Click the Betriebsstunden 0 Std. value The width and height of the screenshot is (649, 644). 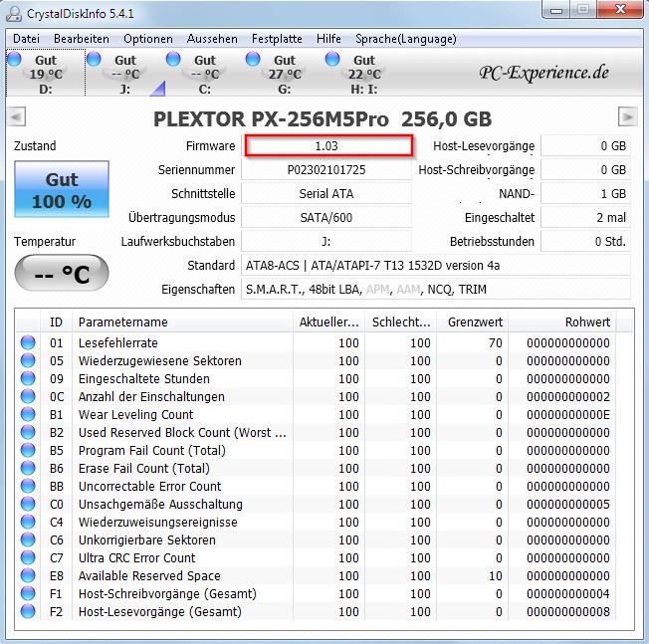pyautogui.click(x=585, y=241)
